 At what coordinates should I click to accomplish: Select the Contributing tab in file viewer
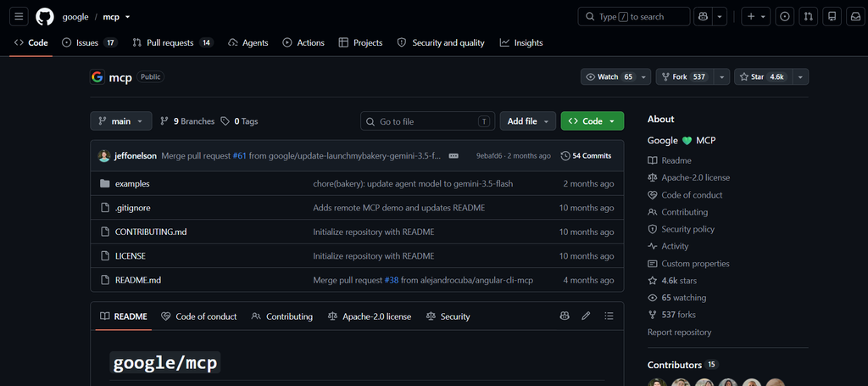point(281,316)
